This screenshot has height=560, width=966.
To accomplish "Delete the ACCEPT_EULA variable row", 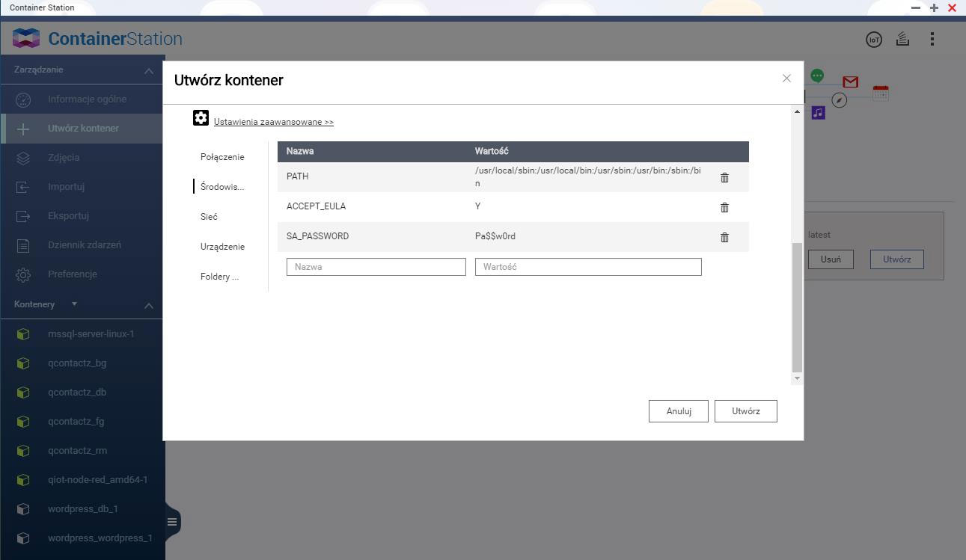I will tap(724, 208).
